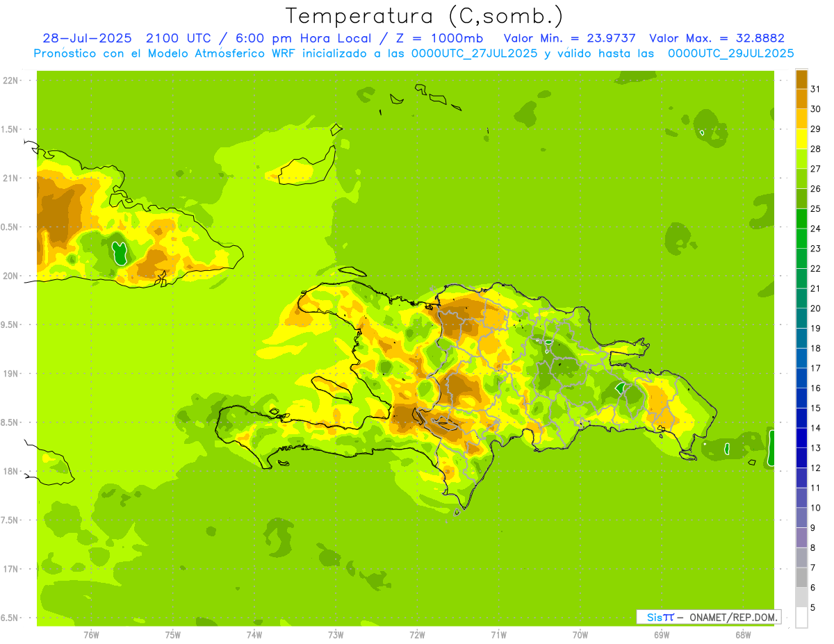Screen dimensions: 834x644
Task: Click legend value 29
Action: coord(815,129)
